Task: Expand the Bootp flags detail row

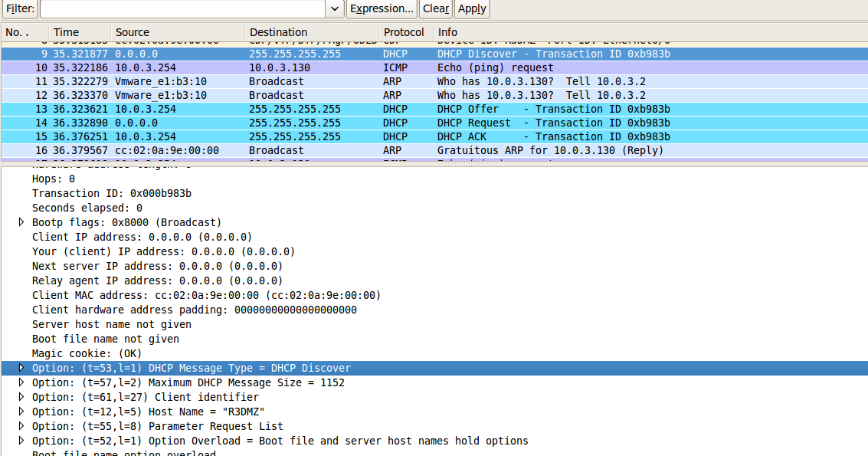Action: pos(21,222)
